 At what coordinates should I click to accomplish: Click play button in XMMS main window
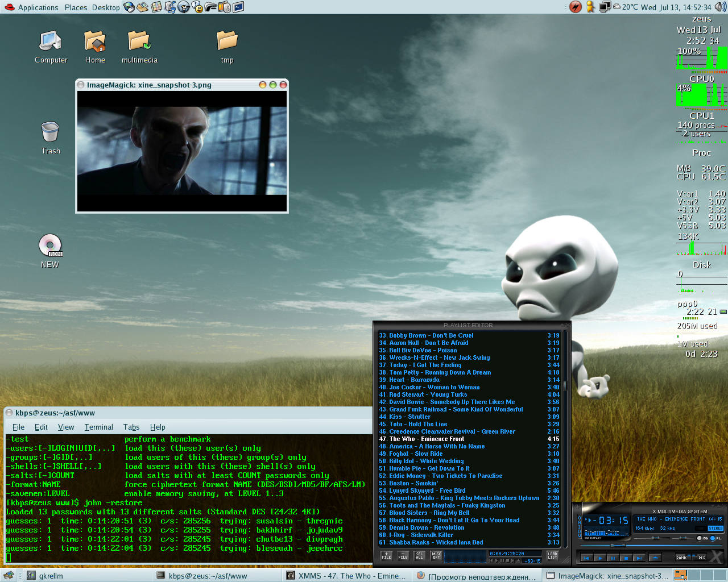click(x=600, y=558)
